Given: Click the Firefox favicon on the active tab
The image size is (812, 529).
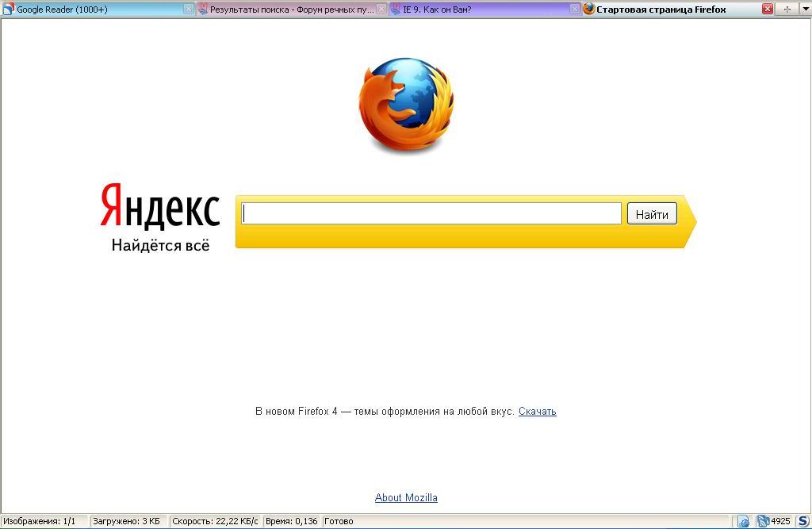Looking at the screenshot, I should click(588, 10).
